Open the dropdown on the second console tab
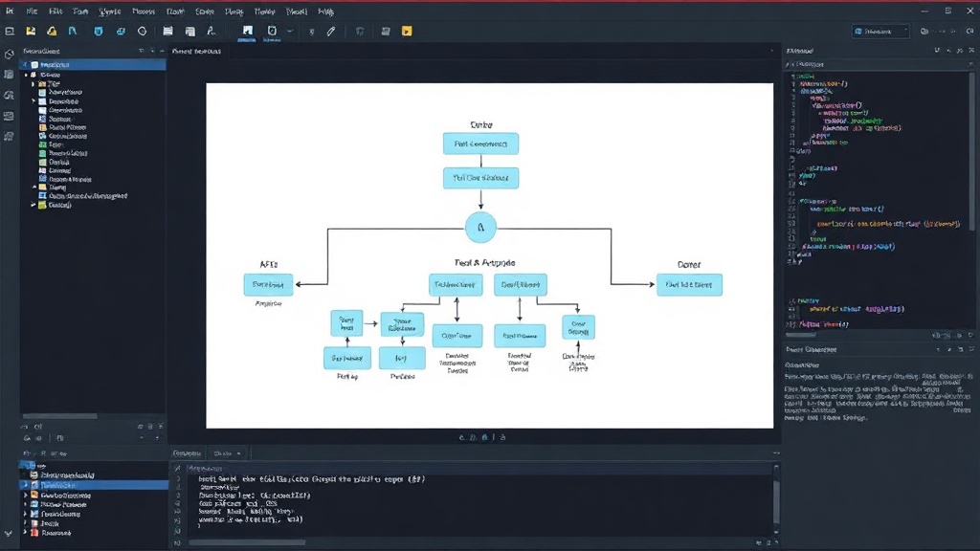 pos(238,453)
